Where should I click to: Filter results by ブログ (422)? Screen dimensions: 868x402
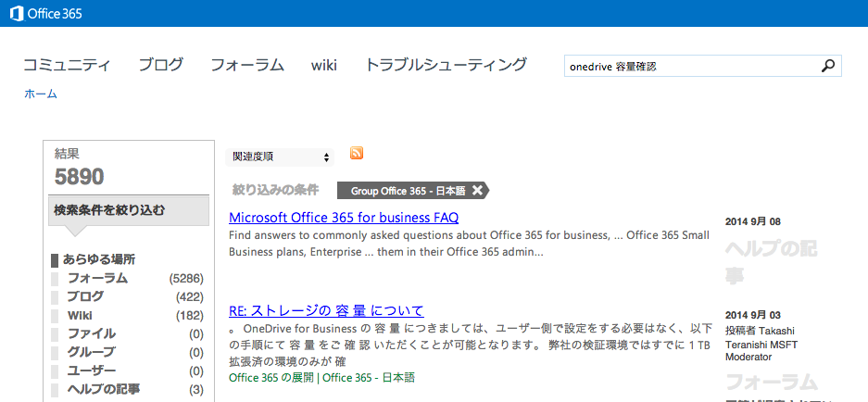click(x=127, y=296)
